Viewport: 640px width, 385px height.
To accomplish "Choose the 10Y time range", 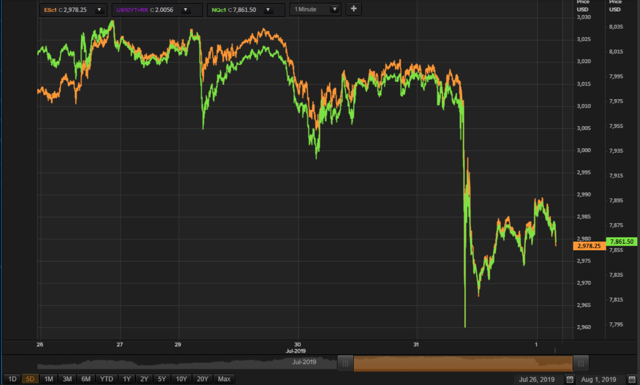I will [x=181, y=379].
